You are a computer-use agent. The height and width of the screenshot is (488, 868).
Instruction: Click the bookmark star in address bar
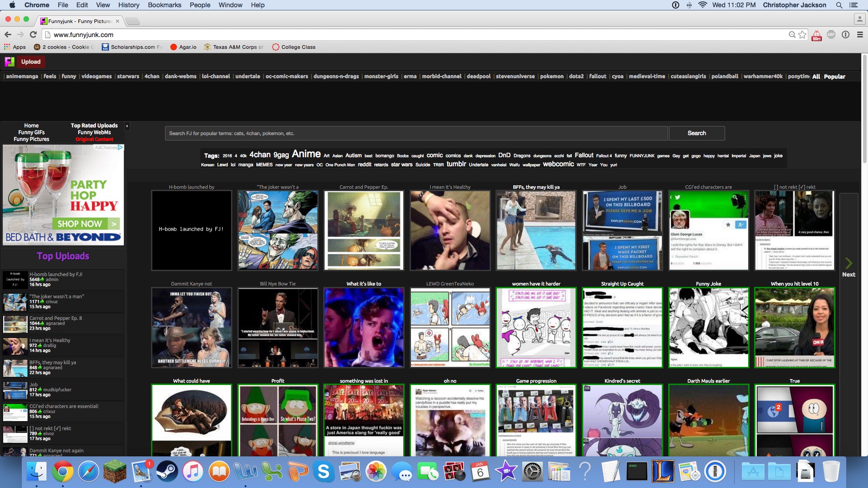pyautogui.click(x=802, y=35)
